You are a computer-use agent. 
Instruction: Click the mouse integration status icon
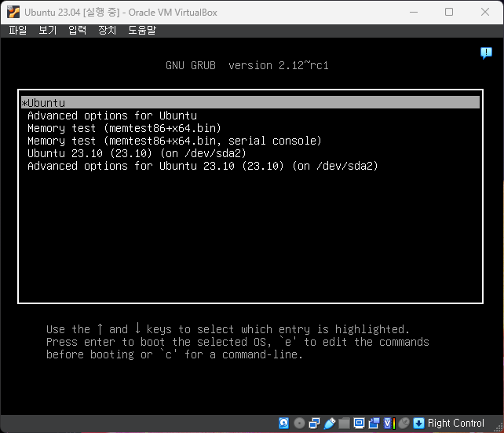click(404, 423)
